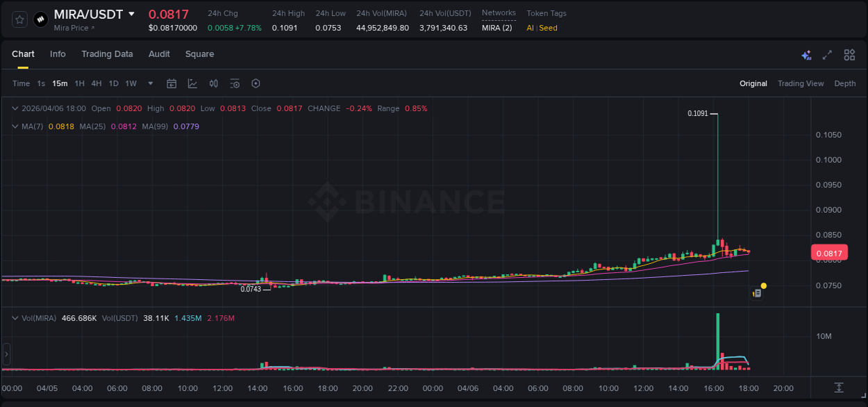Screen dimensions: 868x407
Task: Switch to Depth chart view
Action: [x=845, y=83]
